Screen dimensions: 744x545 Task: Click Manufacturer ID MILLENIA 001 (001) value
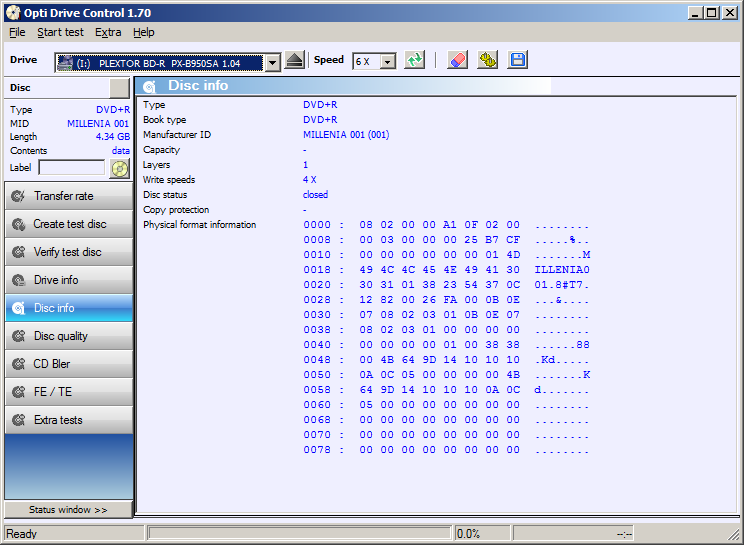[346, 135]
